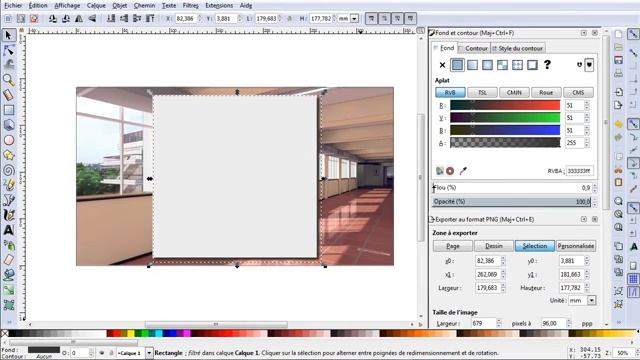Open the toolbar mm unit dropdown

(x=354, y=19)
